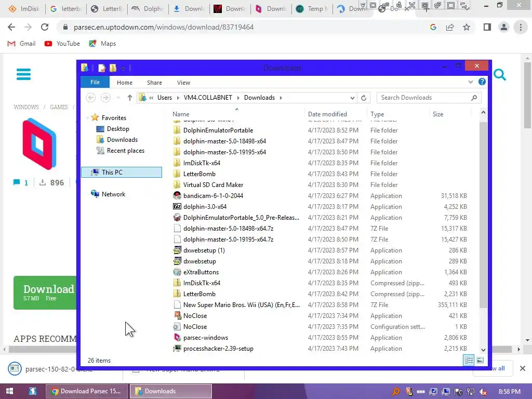Select the bandicam-6-1-0-2044 application icon
This screenshot has width=532, height=399.
177,196
